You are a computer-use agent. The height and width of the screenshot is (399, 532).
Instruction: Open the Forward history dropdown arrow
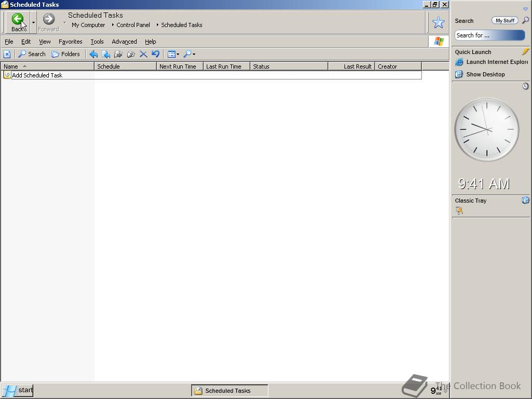pyautogui.click(x=64, y=22)
